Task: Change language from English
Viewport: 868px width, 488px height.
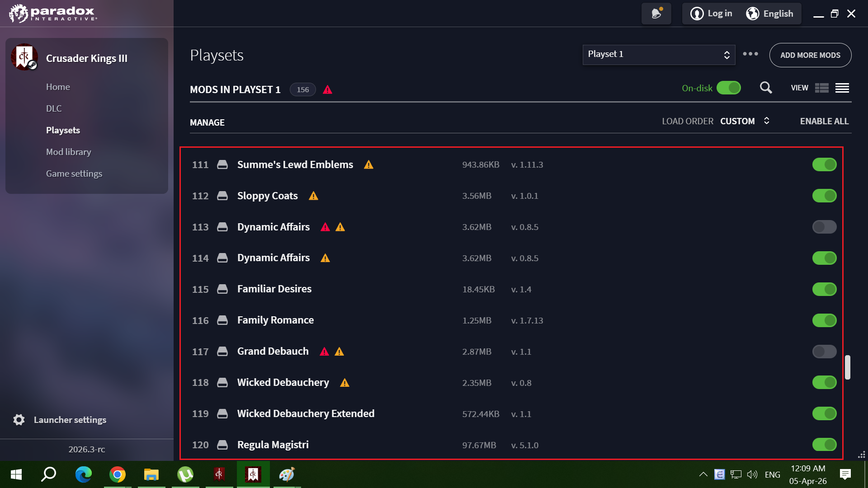Action: point(769,14)
